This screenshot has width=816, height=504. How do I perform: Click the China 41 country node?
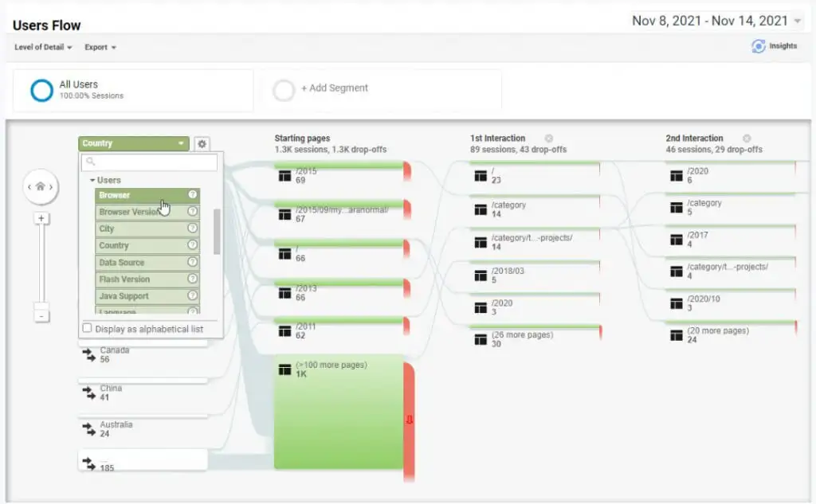pos(143,391)
